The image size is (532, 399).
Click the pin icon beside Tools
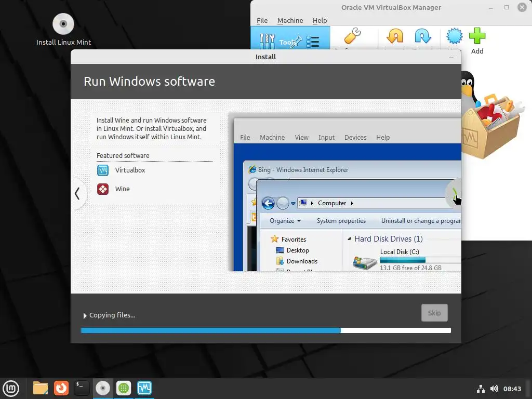(296, 42)
